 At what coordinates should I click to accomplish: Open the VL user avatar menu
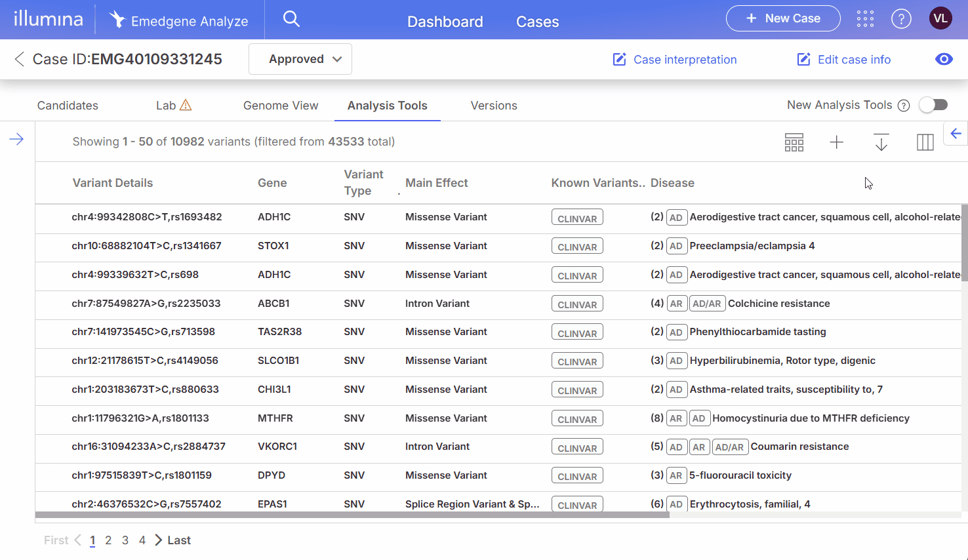(940, 18)
